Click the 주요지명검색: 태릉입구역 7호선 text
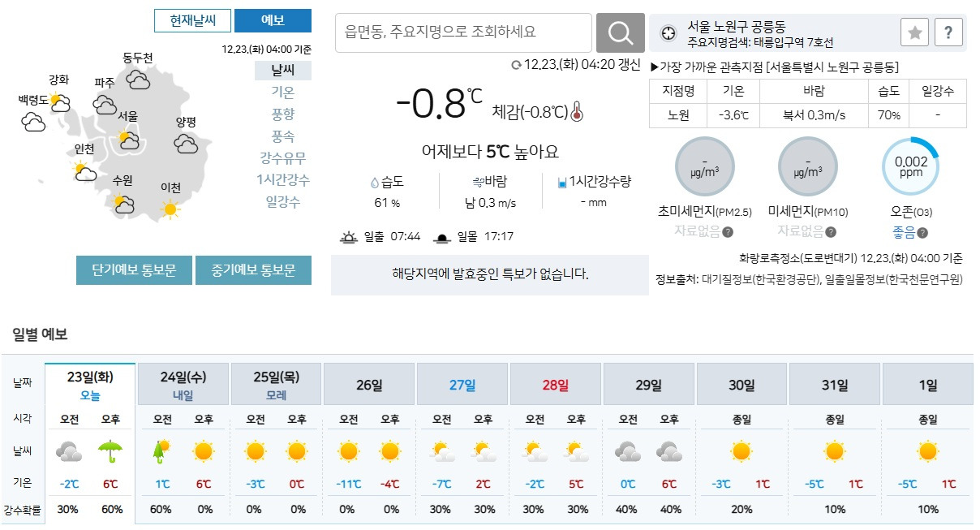Screen dimensions: 980x530 759,43
